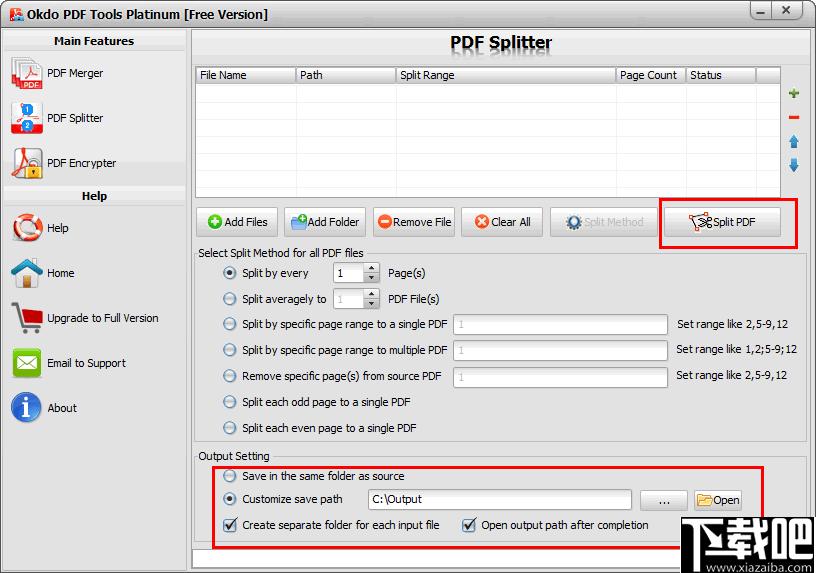Click the Path column header
Image resolution: width=816 pixels, height=573 pixels.
(x=346, y=75)
